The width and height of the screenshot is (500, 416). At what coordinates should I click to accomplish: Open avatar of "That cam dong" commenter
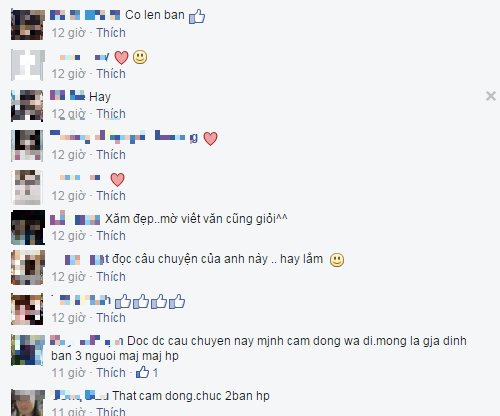pos(28,403)
